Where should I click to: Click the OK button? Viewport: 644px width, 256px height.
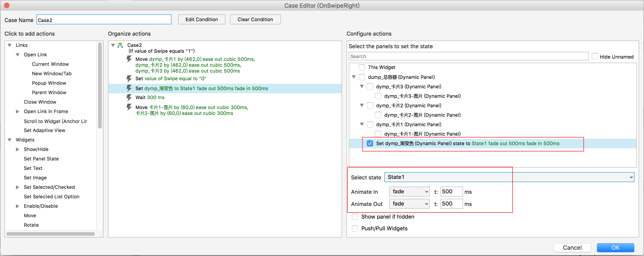[x=615, y=247]
